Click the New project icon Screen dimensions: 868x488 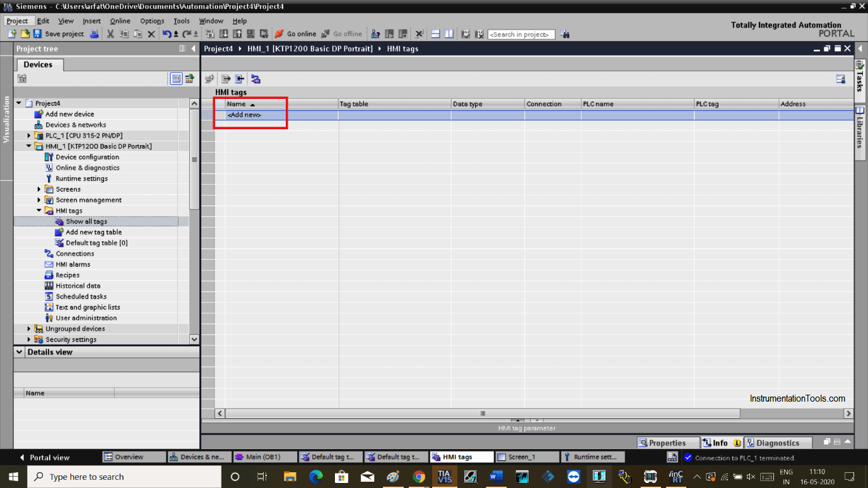[12, 34]
